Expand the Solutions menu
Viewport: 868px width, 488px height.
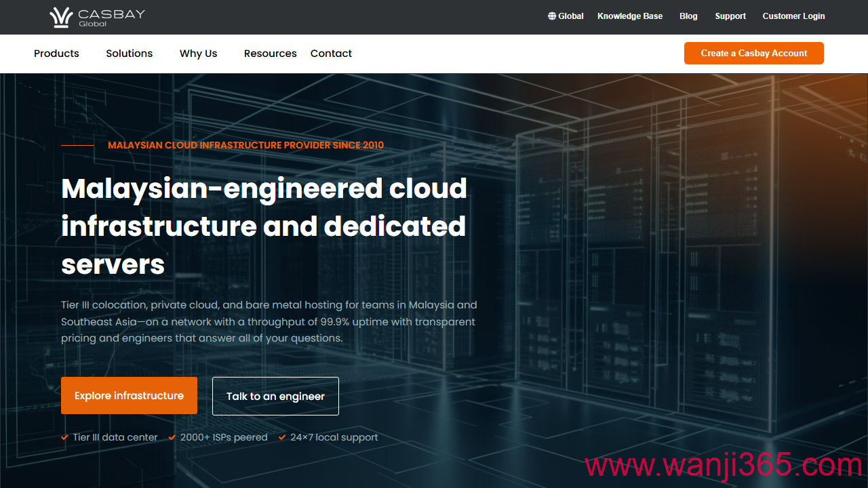pyautogui.click(x=130, y=54)
